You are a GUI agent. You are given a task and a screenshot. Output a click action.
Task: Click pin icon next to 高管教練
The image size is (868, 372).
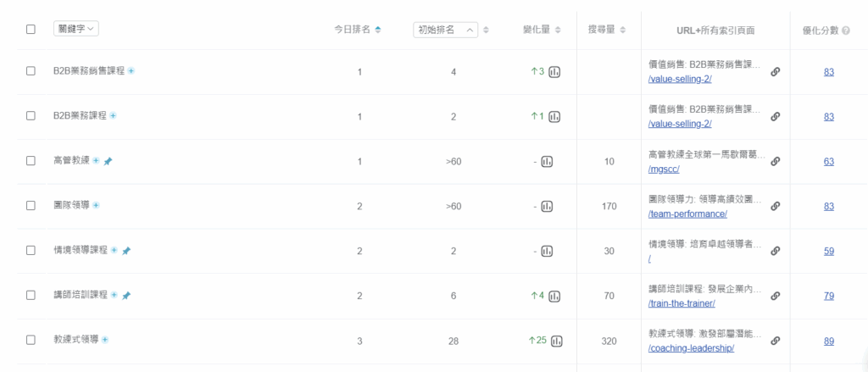(x=108, y=161)
